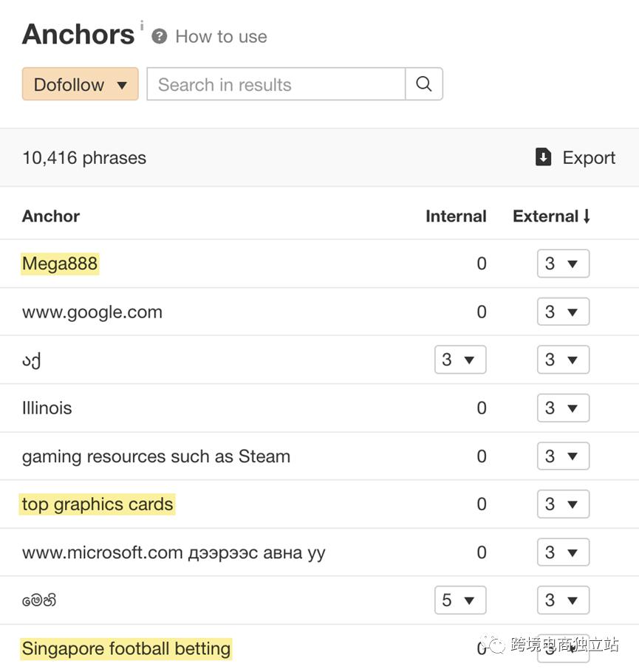Expand External dropdown for gaming resources row
The height and width of the screenshot is (672, 639).
pyautogui.click(x=563, y=456)
